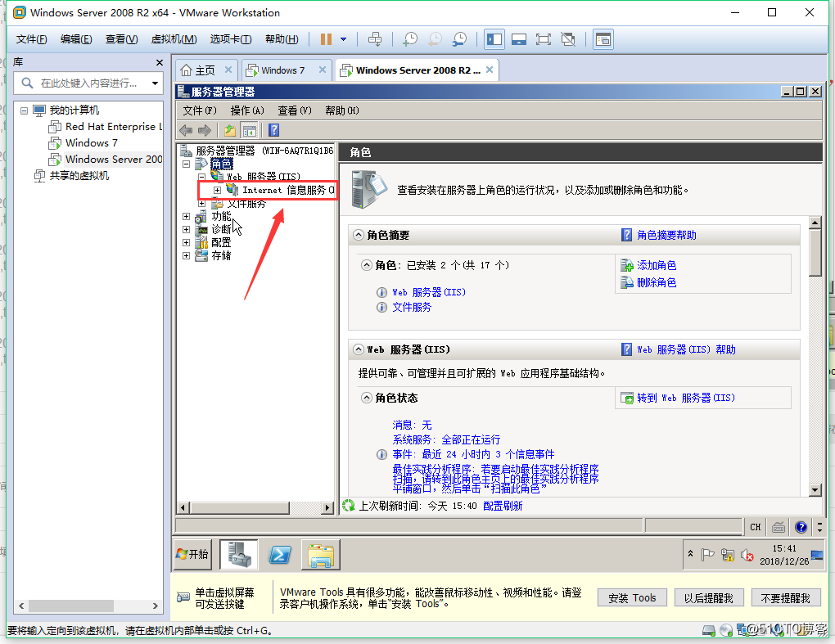Open Server Manager 操作(A) menu

point(247,110)
